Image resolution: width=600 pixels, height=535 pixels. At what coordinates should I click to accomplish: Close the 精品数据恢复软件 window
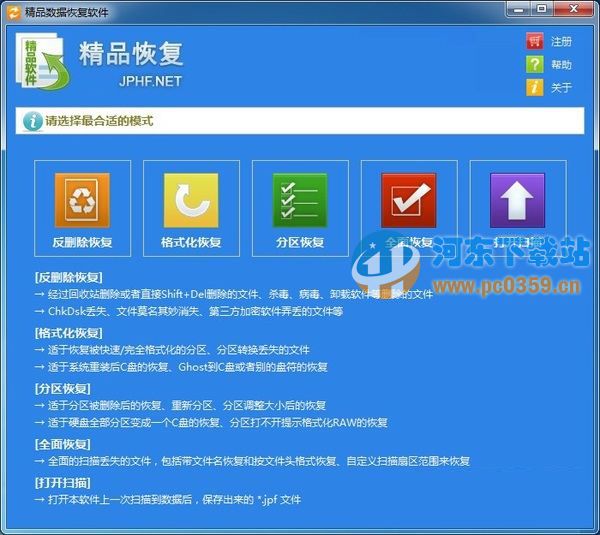point(574,9)
